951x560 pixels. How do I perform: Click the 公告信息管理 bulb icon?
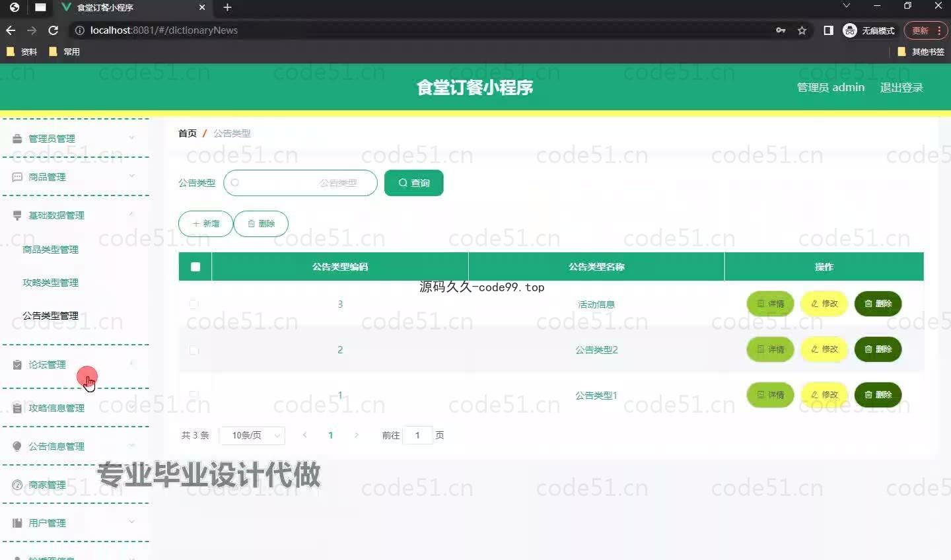pos(17,446)
